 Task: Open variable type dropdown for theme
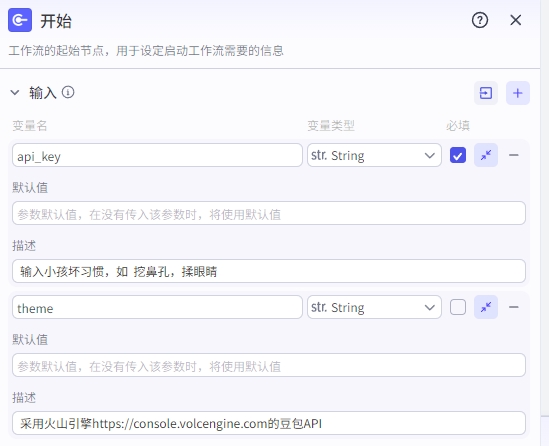pos(374,307)
